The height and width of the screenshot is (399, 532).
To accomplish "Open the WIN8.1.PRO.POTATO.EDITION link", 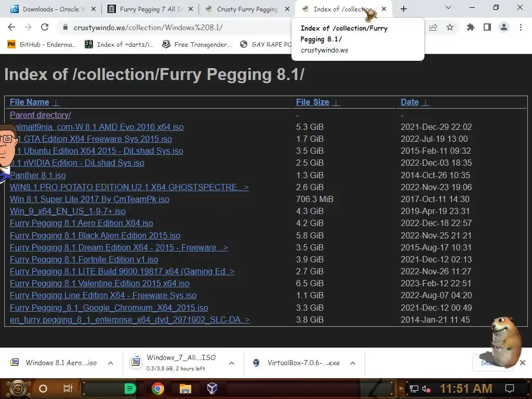I will point(129,187).
